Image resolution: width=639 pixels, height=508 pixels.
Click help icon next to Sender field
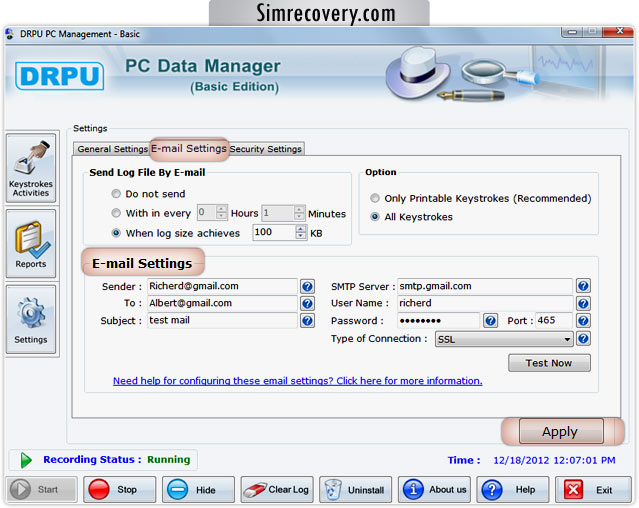(307, 286)
